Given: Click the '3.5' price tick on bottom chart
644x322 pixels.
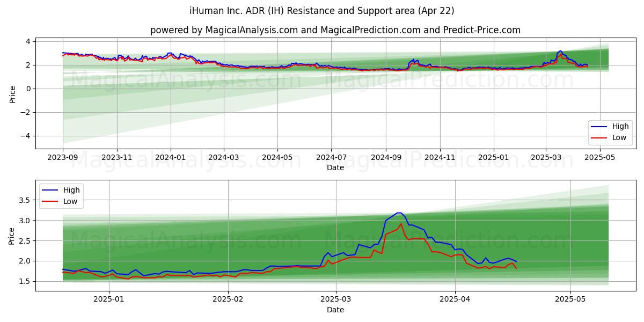Looking at the screenshot, I should pos(26,200).
